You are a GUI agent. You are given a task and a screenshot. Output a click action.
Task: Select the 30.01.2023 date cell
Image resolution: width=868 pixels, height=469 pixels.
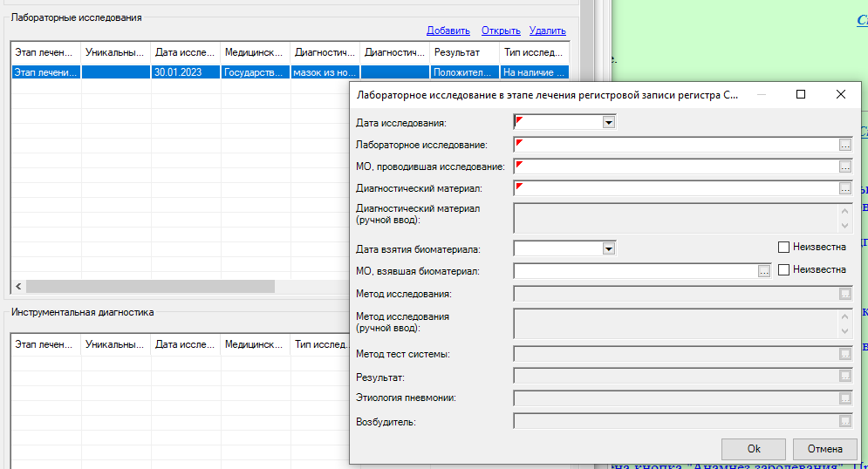(186, 71)
